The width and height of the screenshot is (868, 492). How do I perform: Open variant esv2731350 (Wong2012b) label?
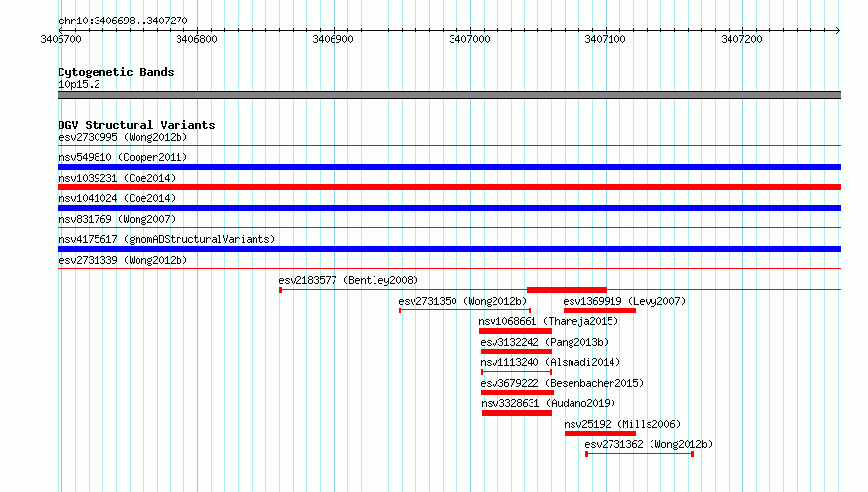coord(462,301)
